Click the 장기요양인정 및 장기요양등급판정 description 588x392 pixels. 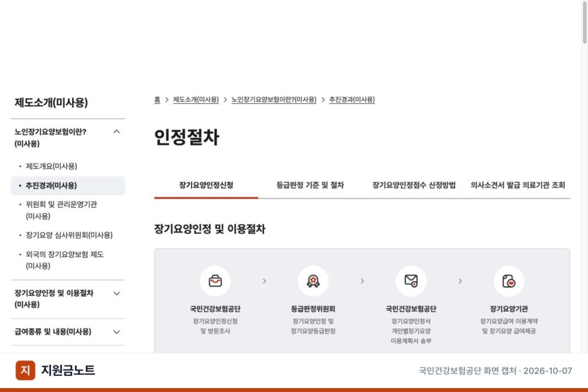[x=313, y=326]
